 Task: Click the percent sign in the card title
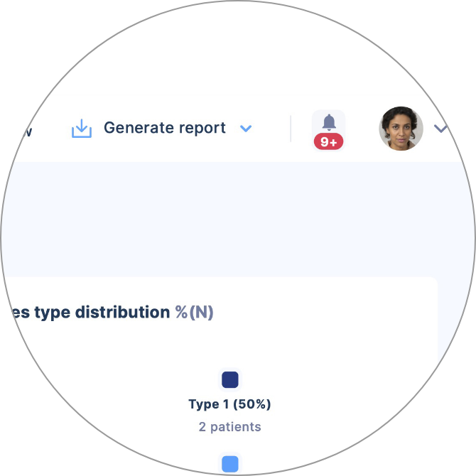181,312
